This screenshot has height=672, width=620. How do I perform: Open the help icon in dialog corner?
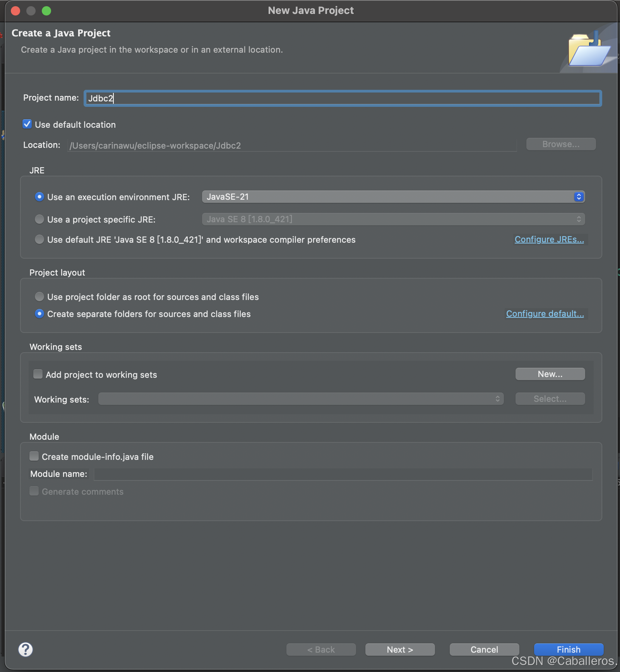point(26,649)
